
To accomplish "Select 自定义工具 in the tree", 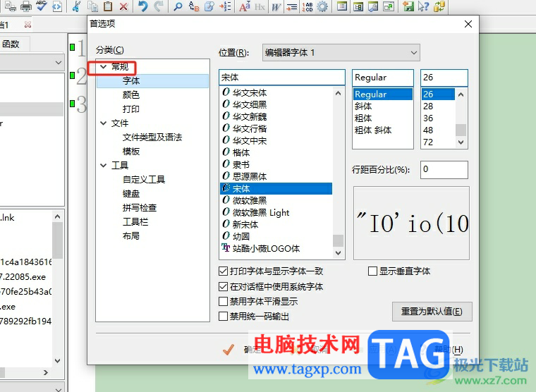I will coord(144,179).
